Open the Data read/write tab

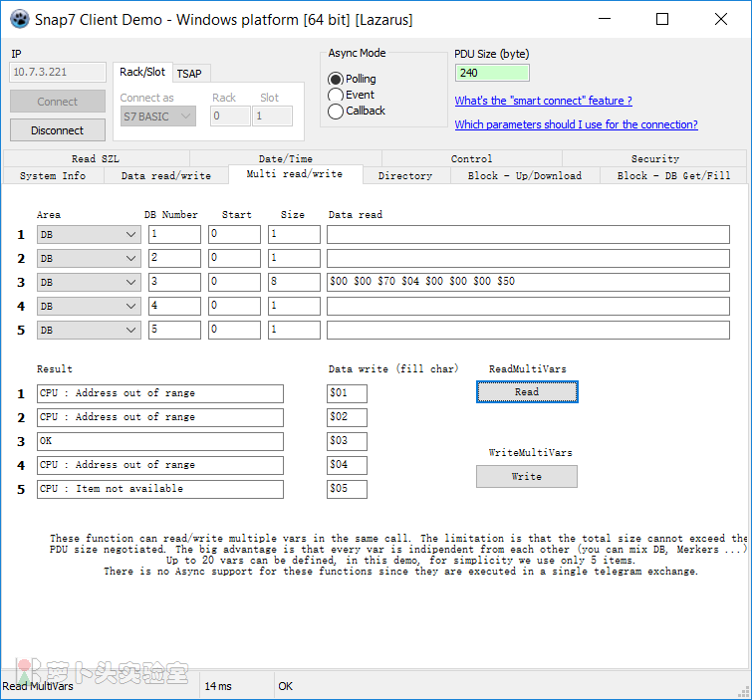tap(166, 175)
